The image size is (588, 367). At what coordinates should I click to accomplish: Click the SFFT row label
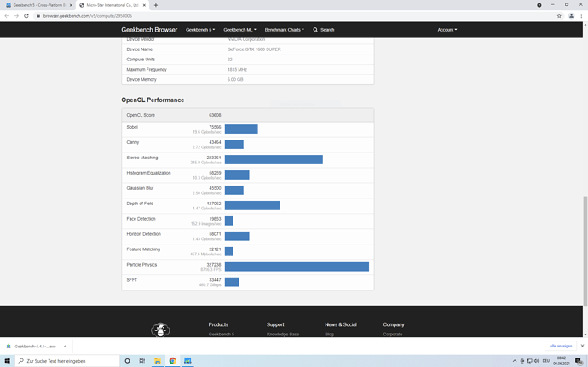131,279
